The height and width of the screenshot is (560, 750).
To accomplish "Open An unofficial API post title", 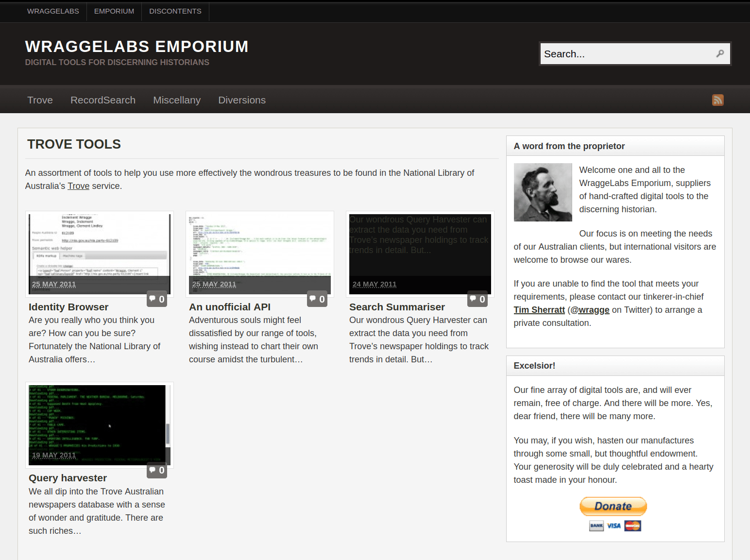I will (x=230, y=307).
